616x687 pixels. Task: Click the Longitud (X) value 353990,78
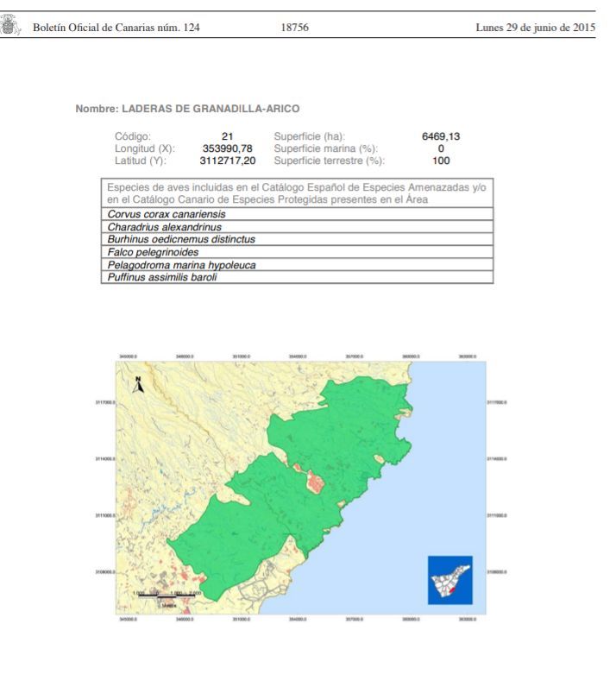click(228, 148)
